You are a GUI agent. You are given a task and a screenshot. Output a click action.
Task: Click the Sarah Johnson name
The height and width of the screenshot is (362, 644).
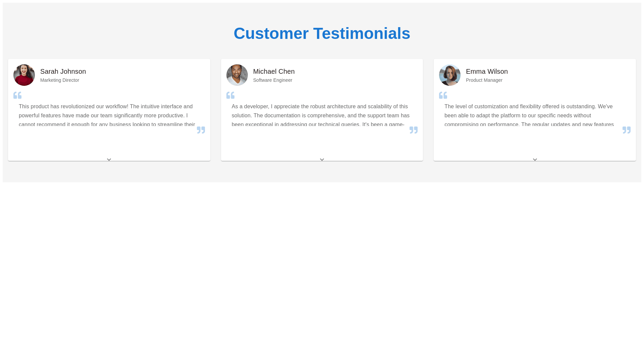[63, 71]
